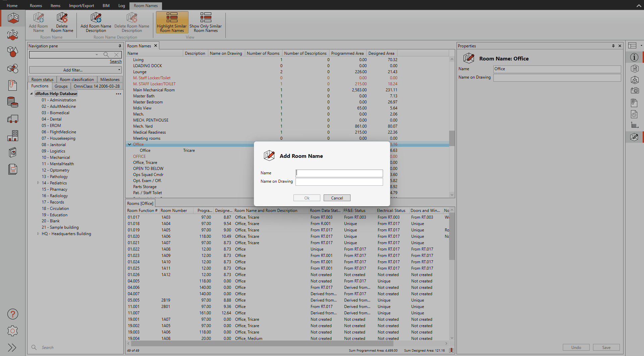Screen dimensions: 644x356
Task: Click the Name on Drawing dialog field
Action: [x=339, y=182]
